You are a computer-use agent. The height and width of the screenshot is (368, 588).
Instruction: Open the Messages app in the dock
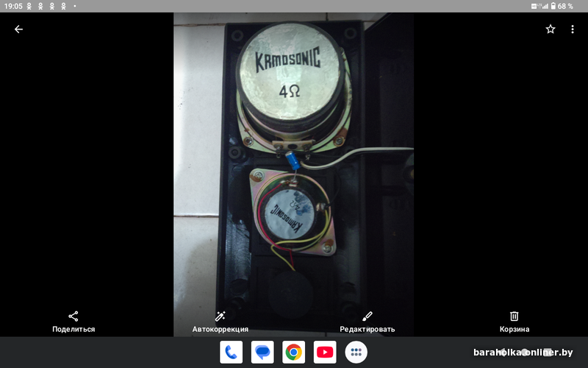pos(262,353)
